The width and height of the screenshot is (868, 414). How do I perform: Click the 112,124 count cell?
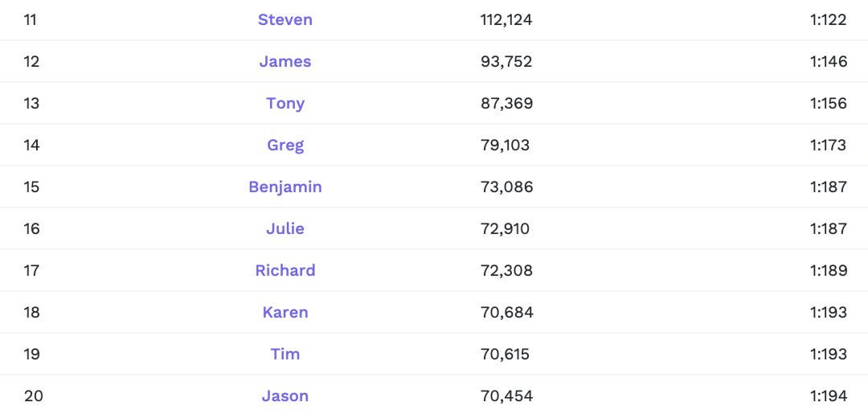tap(506, 20)
